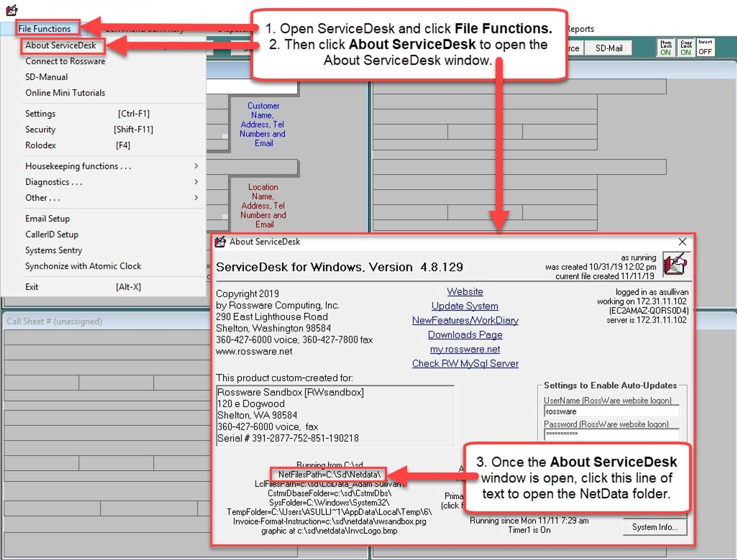The height and width of the screenshot is (560, 737).
Task: Click the ServiceDesk app icon in title bar
Action: [x=11, y=10]
